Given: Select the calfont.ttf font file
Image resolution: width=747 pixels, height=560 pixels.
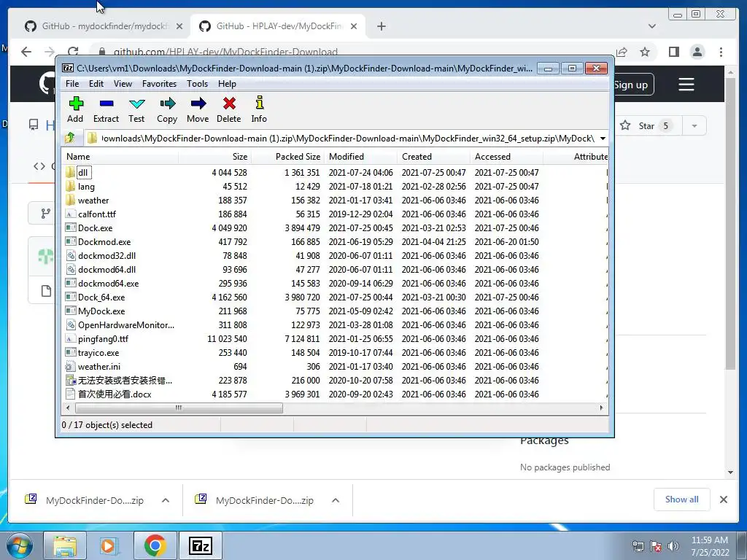Looking at the screenshot, I should point(97,214).
